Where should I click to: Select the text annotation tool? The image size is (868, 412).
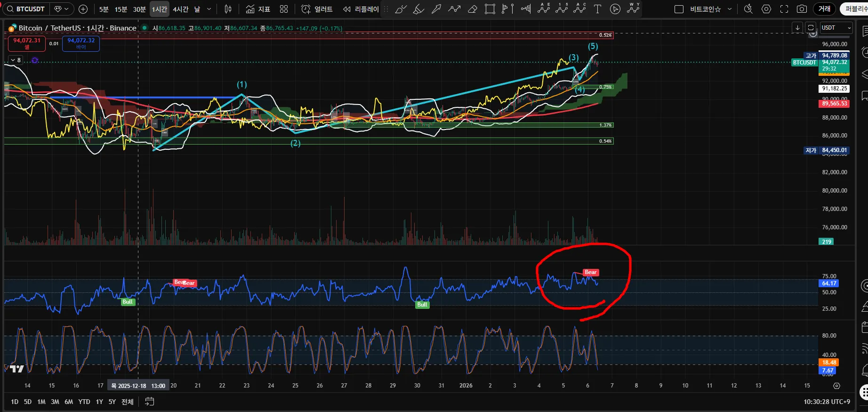597,9
